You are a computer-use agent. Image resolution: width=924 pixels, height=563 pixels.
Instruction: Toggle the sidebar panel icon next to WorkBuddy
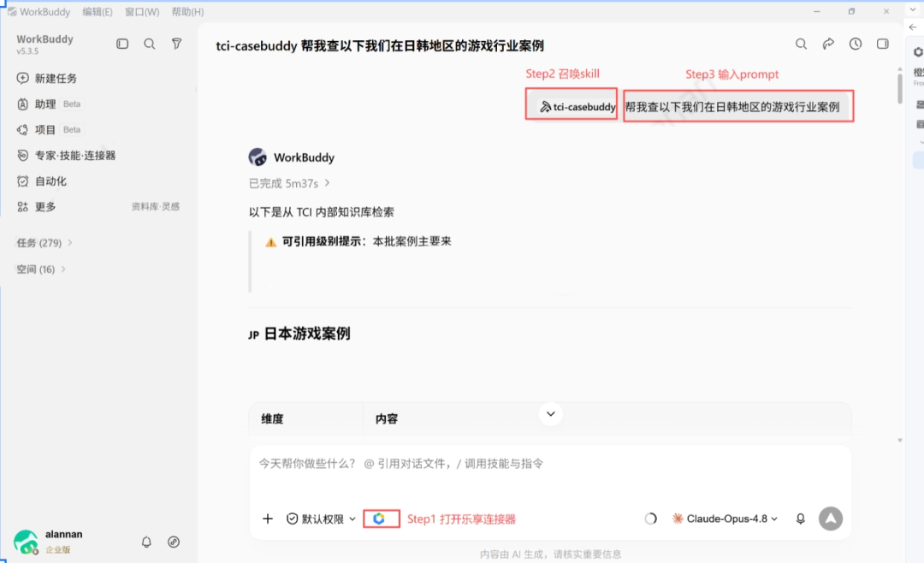[x=122, y=44]
